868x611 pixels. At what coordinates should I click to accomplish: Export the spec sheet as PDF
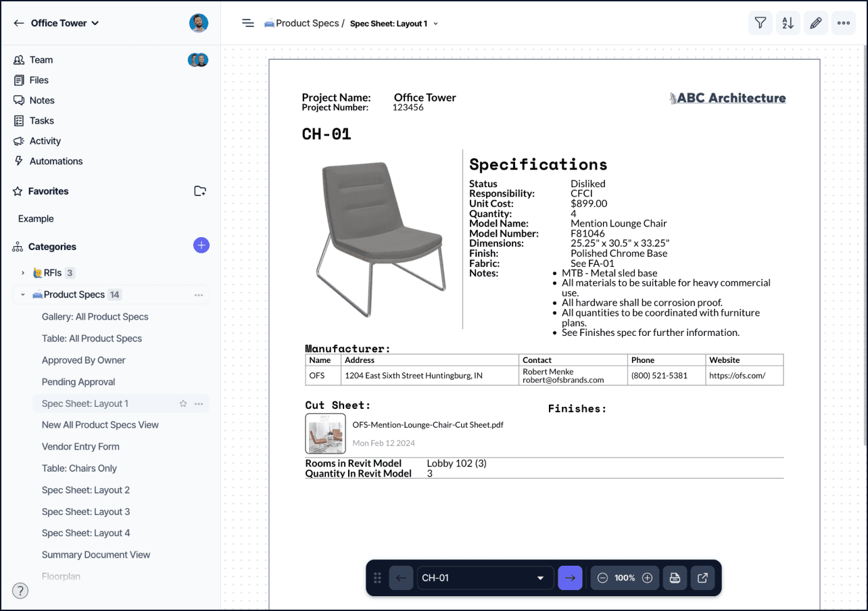[675, 578]
